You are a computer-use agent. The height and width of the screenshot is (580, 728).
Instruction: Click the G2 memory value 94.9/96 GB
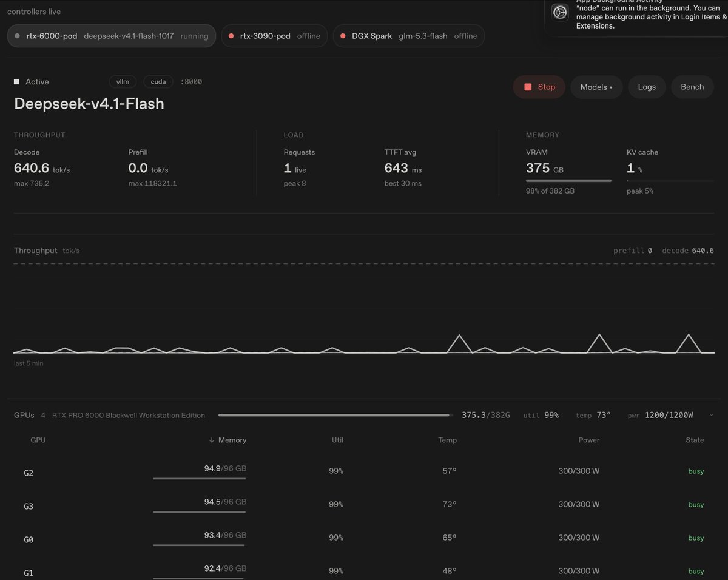225,468
